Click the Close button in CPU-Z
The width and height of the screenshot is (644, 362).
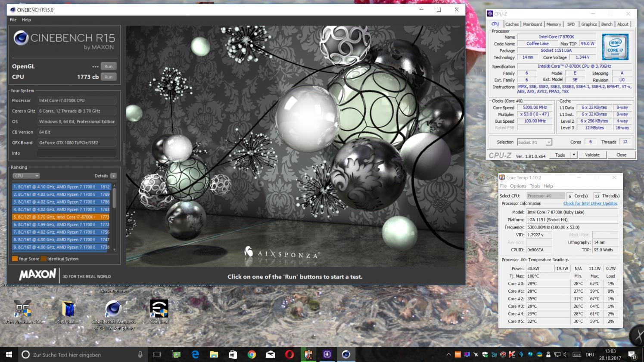point(621,155)
